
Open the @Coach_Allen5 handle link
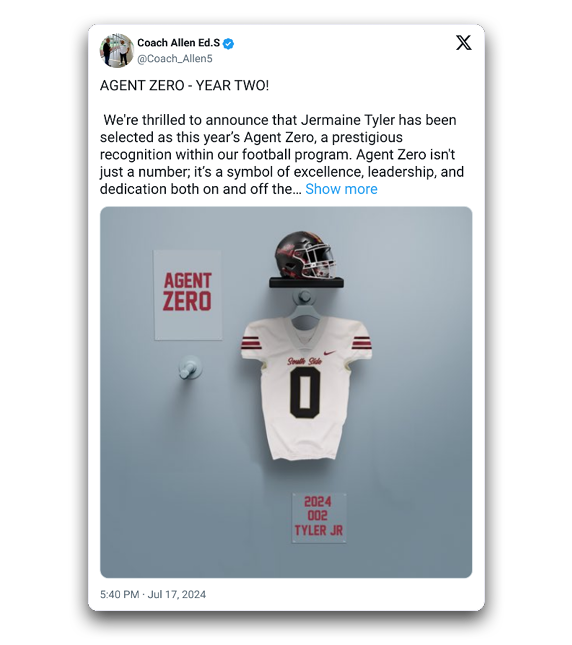click(175, 59)
